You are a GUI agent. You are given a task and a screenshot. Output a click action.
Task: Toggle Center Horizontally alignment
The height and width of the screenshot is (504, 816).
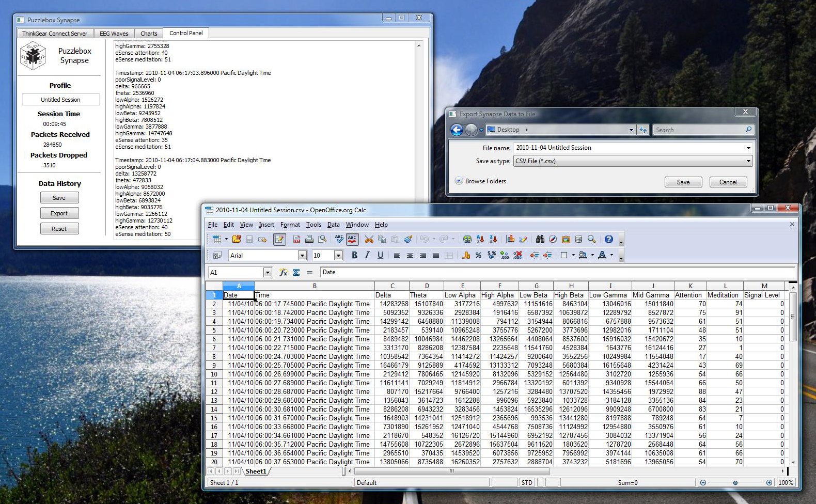click(x=410, y=255)
